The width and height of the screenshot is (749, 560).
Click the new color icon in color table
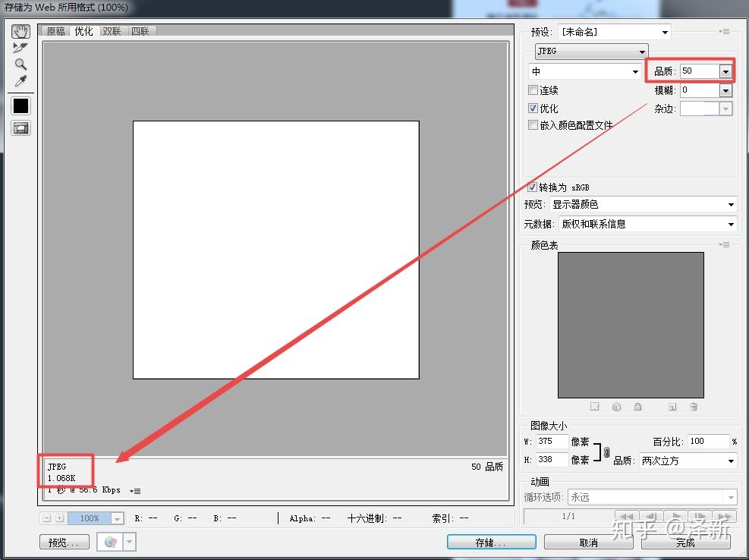click(672, 407)
